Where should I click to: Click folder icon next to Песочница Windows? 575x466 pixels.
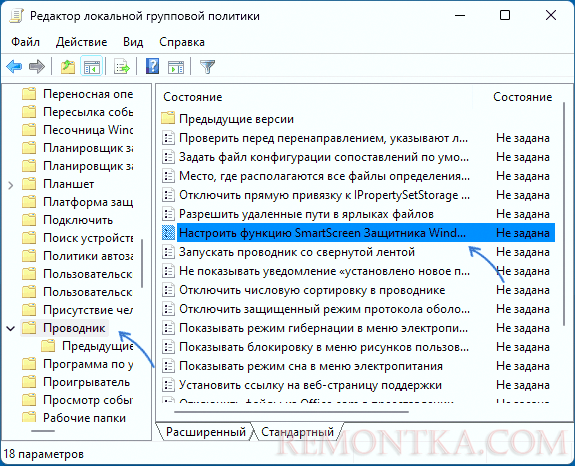pyautogui.click(x=29, y=130)
